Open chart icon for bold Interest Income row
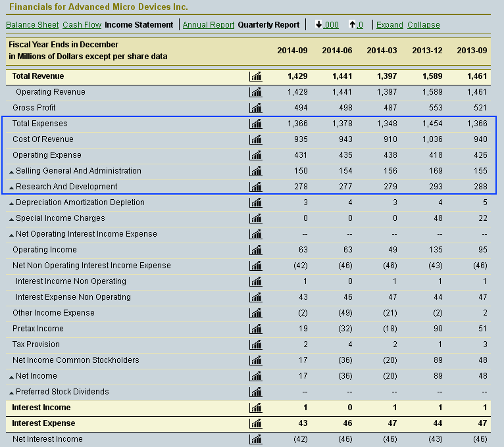Screen dimensions: 504x447 [256, 408]
